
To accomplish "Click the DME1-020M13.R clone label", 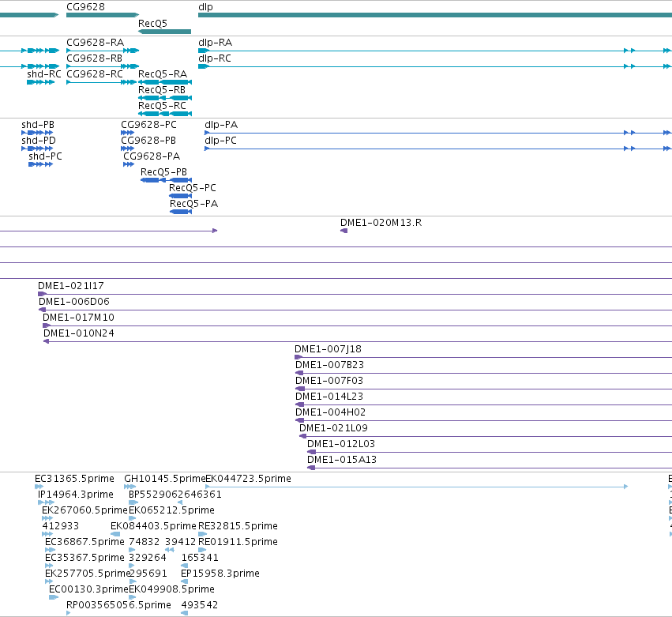I will pos(381,223).
